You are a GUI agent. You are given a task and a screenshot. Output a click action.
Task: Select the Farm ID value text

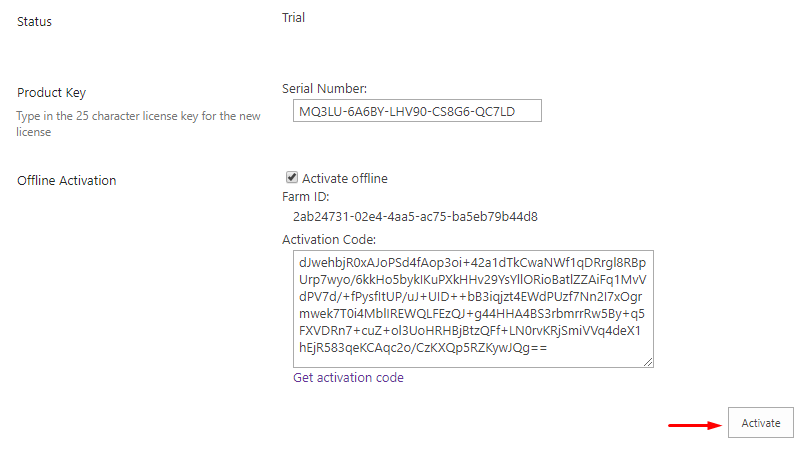(415, 217)
